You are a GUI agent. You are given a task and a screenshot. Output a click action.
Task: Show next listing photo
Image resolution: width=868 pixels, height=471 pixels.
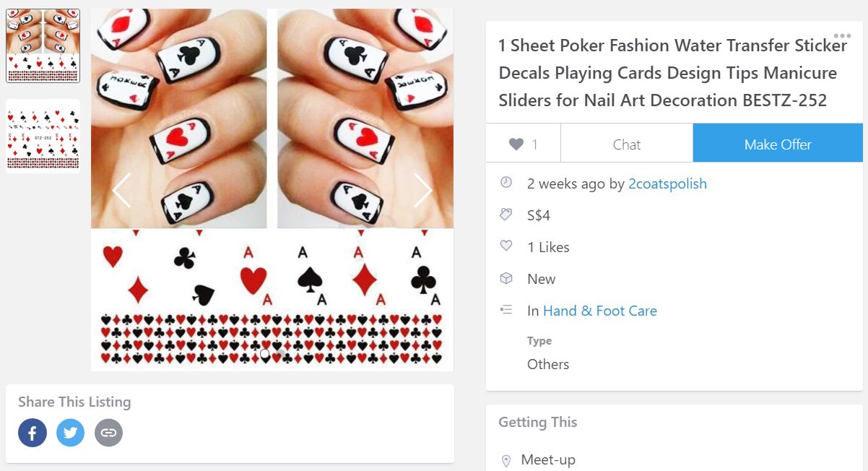[422, 190]
